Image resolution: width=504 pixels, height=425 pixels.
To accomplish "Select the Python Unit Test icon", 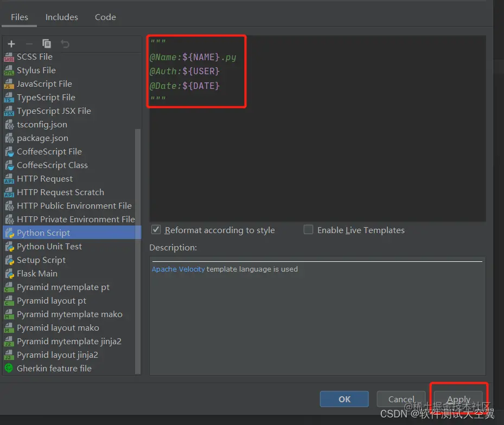I will click(x=10, y=247).
